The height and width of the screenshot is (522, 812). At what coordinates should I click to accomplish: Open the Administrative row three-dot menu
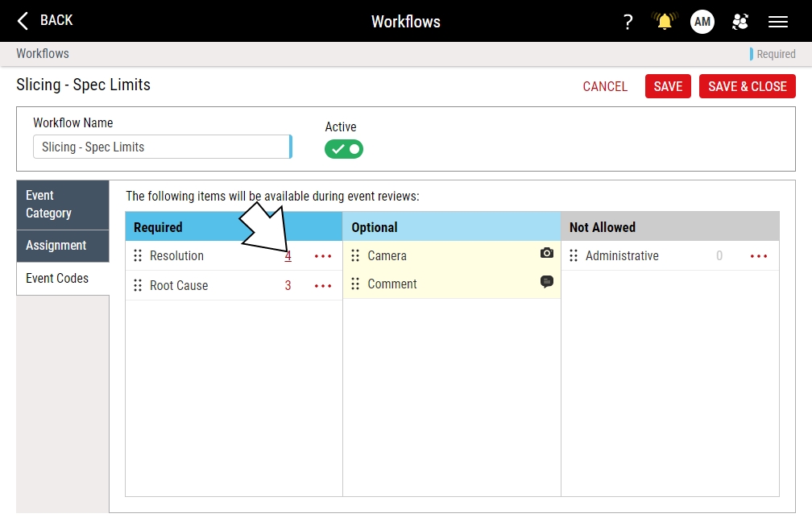(x=759, y=256)
